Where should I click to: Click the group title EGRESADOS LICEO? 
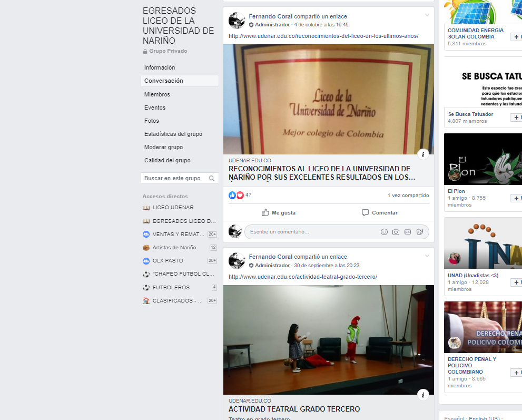coord(179,26)
